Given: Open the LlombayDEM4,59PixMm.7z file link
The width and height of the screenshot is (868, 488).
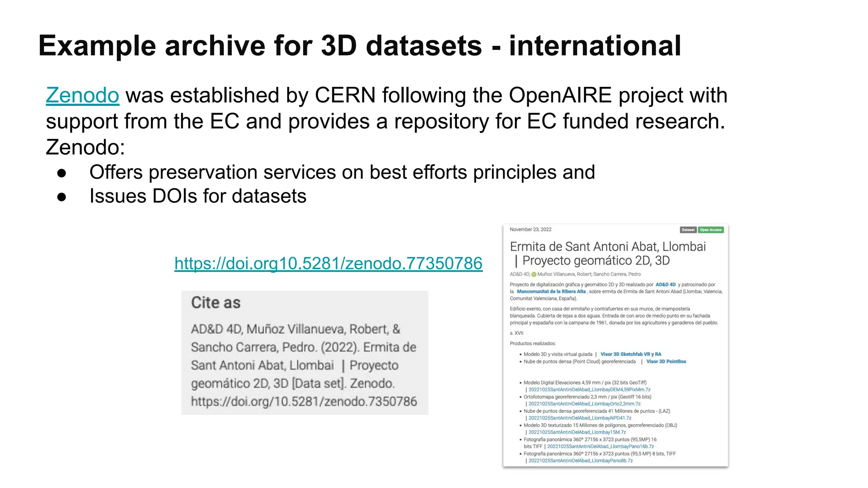Looking at the screenshot, I should [589, 390].
